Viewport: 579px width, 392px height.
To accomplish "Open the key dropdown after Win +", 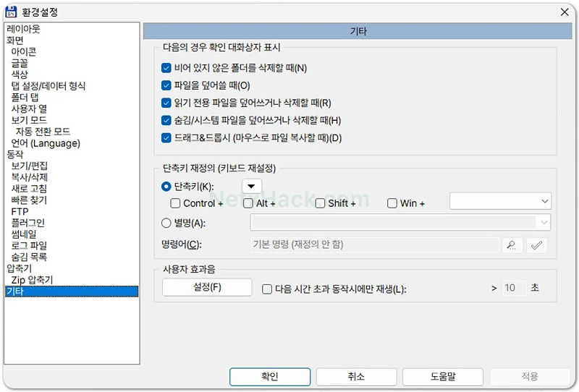I will coord(500,201).
